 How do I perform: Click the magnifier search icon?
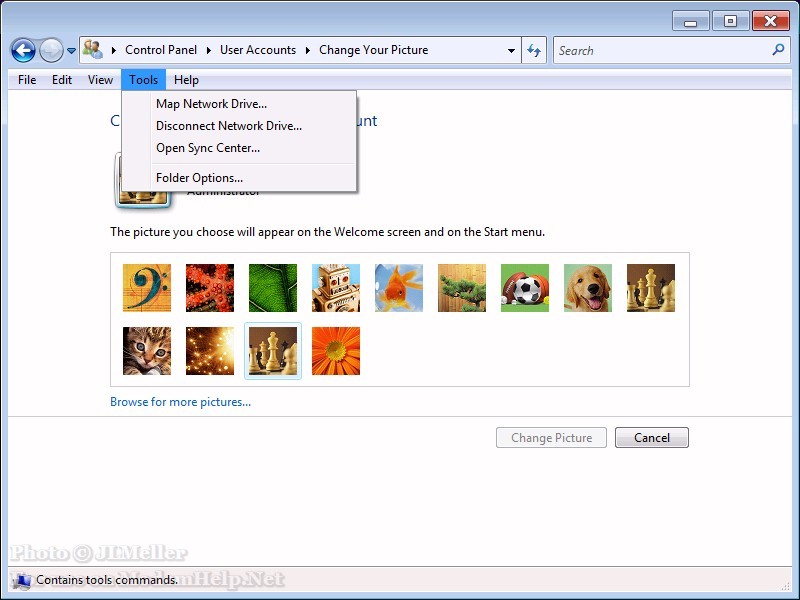[778, 49]
